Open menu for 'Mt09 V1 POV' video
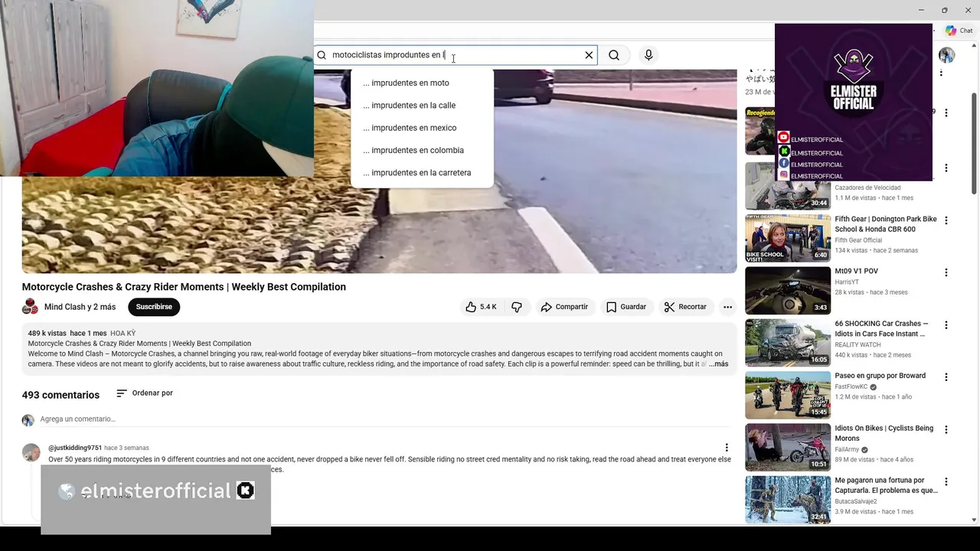This screenshot has width=980, height=551. pos(946,272)
